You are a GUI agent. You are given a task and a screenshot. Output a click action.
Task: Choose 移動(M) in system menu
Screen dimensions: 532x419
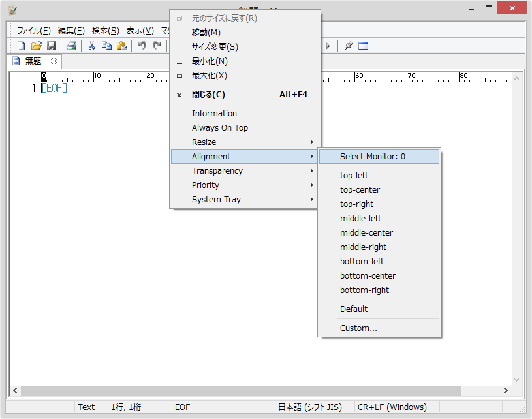pos(245,32)
